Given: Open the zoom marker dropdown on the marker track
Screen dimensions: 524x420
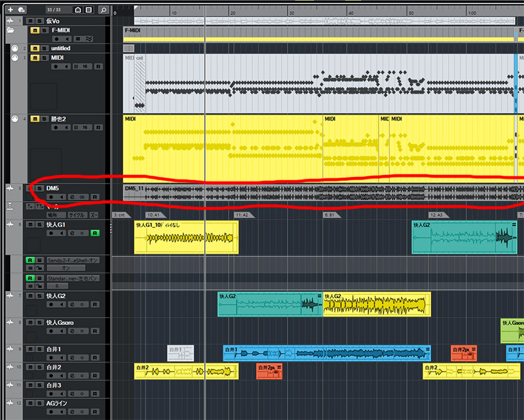Looking at the screenshot, I should click(x=94, y=215).
